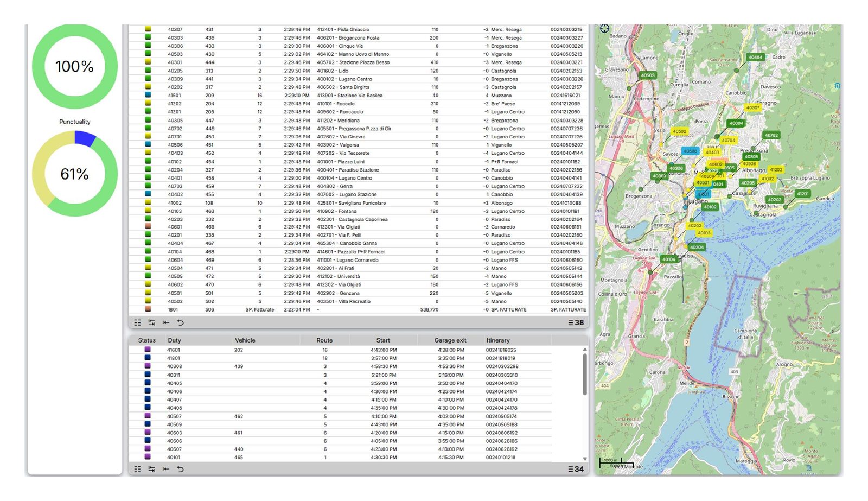Select blue marker 40506 on the map
This screenshot has height=501, width=868.
point(690,151)
